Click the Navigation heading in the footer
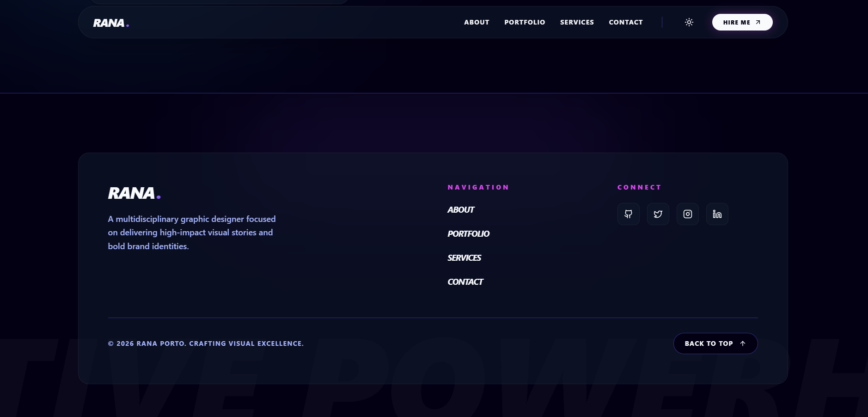 click(x=478, y=187)
